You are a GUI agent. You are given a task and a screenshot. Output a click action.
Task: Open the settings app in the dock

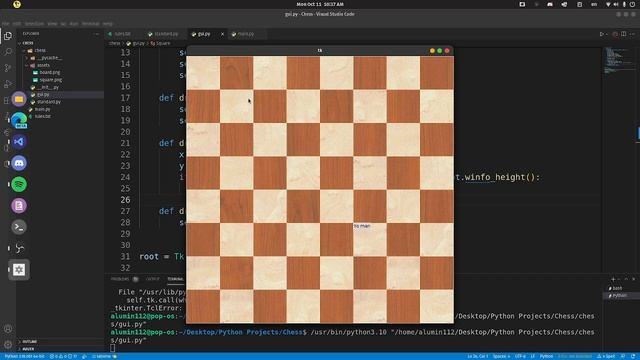(x=19, y=269)
